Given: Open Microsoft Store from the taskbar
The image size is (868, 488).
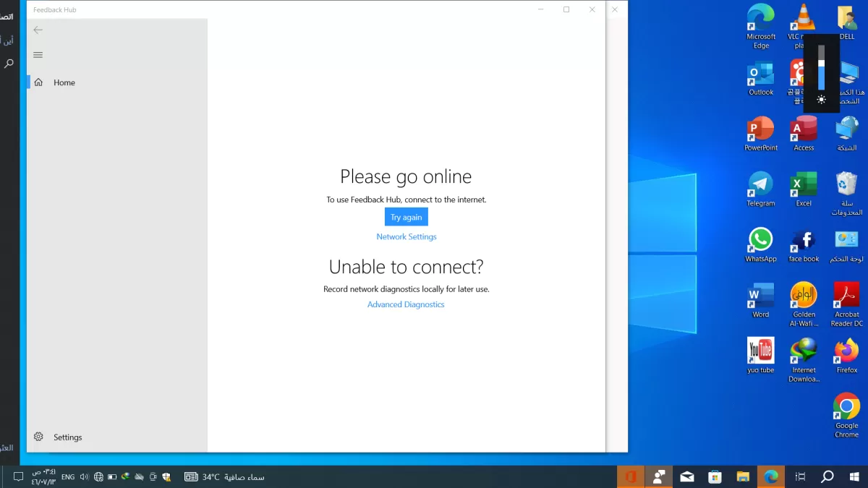Looking at the screenshot, I should click(x=715, y=476).
